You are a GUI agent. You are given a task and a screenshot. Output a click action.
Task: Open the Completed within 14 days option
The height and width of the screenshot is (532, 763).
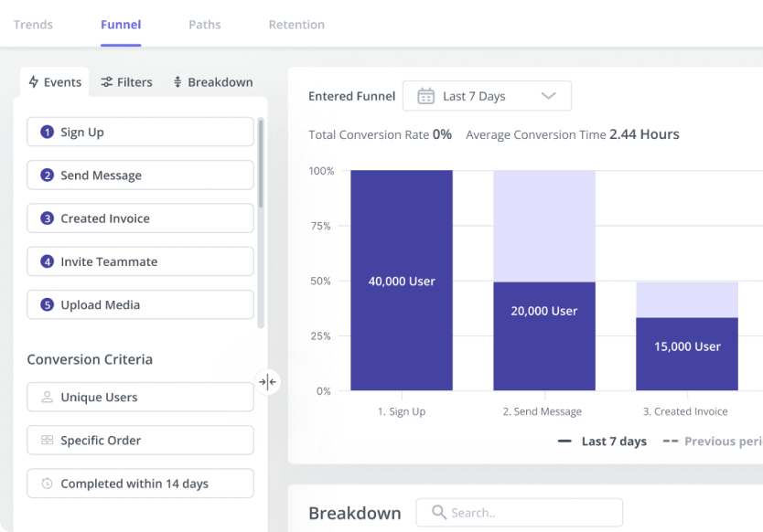point(140,484)
